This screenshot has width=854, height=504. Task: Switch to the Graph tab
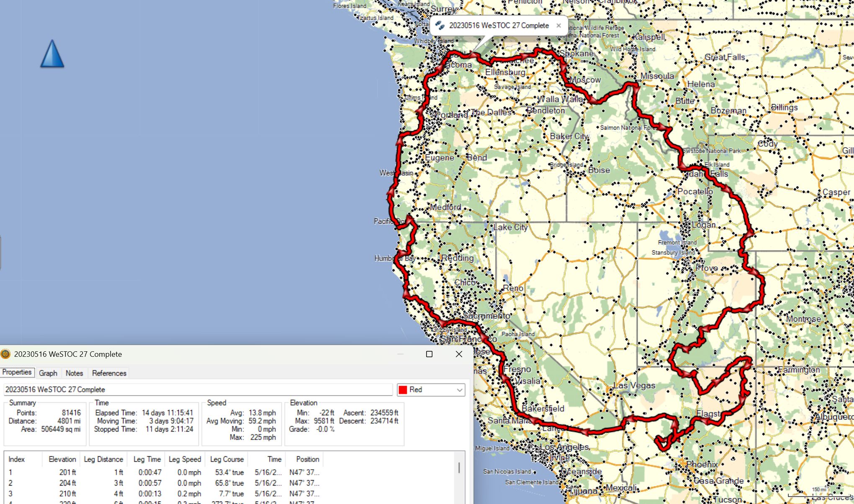click(48, 373)
